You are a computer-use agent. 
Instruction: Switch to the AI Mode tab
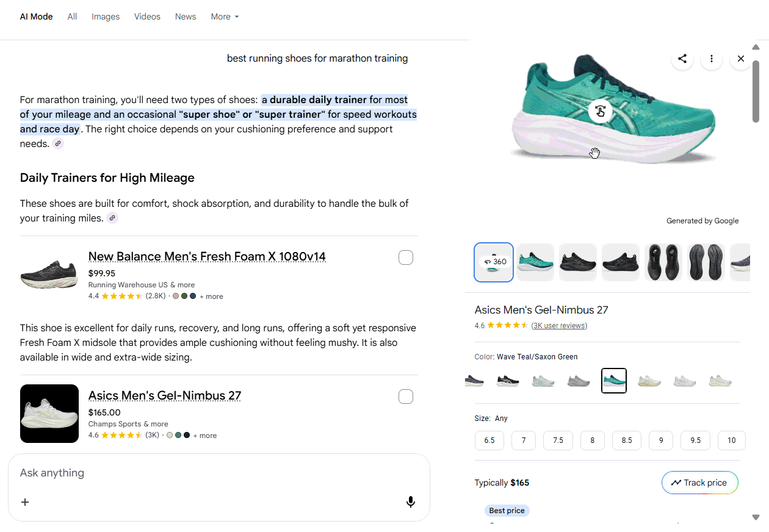[x=37, y=16]
